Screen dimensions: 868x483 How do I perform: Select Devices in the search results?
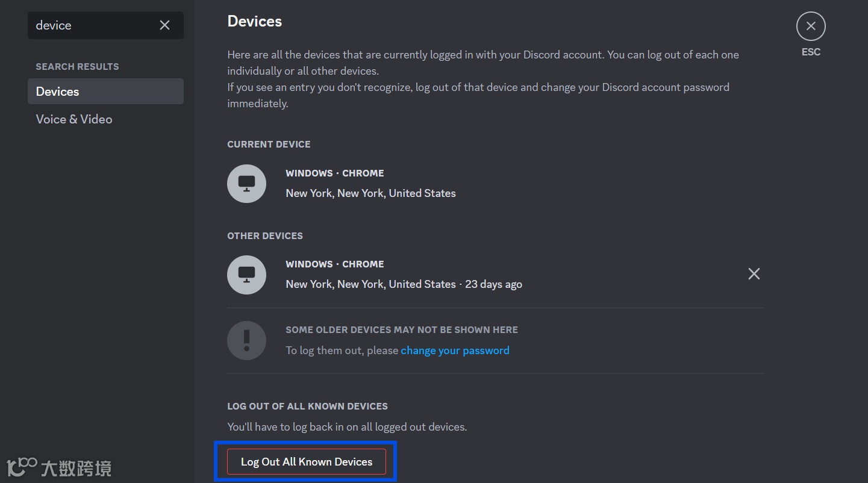pyautogui.click(x=105, y=92)
